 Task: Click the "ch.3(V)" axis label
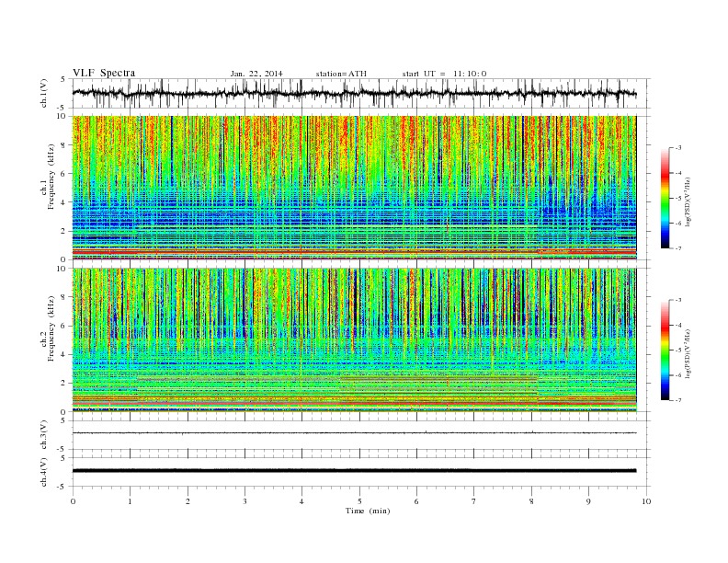click(44, 435)
